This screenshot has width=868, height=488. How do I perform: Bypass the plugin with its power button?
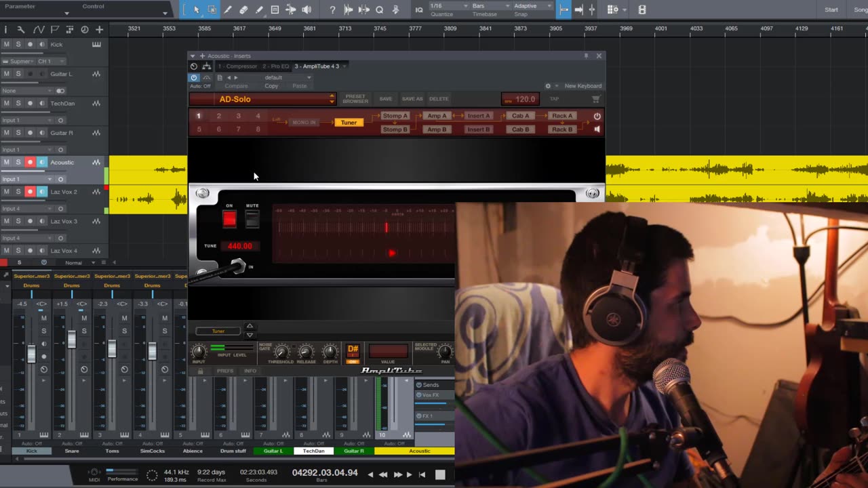click(x=194, y=77)
